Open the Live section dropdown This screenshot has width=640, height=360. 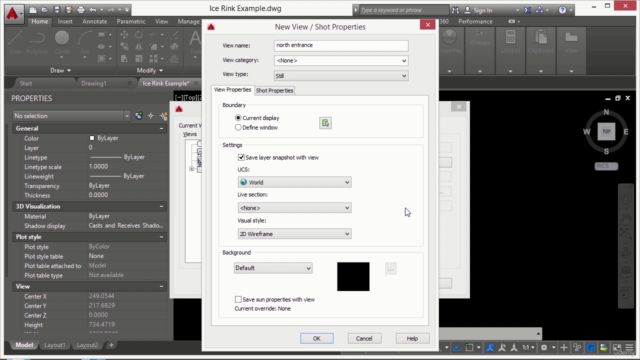click(x=294, y=208)
